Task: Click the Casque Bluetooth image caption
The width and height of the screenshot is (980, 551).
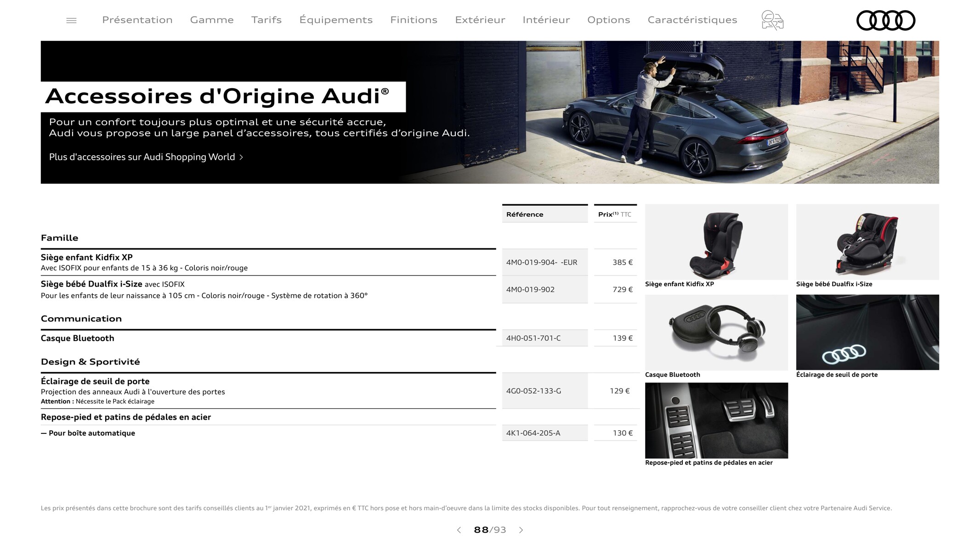Action: point(673,375)
